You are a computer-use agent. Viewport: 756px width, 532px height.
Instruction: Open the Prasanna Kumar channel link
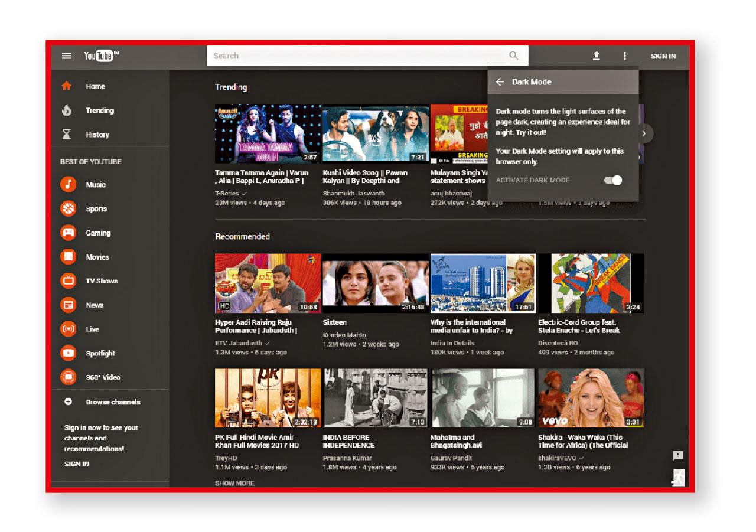(348, 458)
